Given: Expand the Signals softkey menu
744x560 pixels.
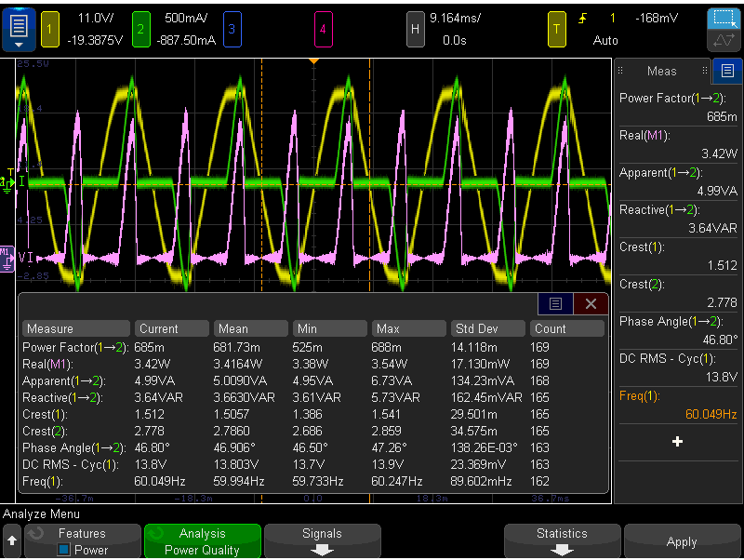Looking at the screenshot, I should click(x=322, y=541).
